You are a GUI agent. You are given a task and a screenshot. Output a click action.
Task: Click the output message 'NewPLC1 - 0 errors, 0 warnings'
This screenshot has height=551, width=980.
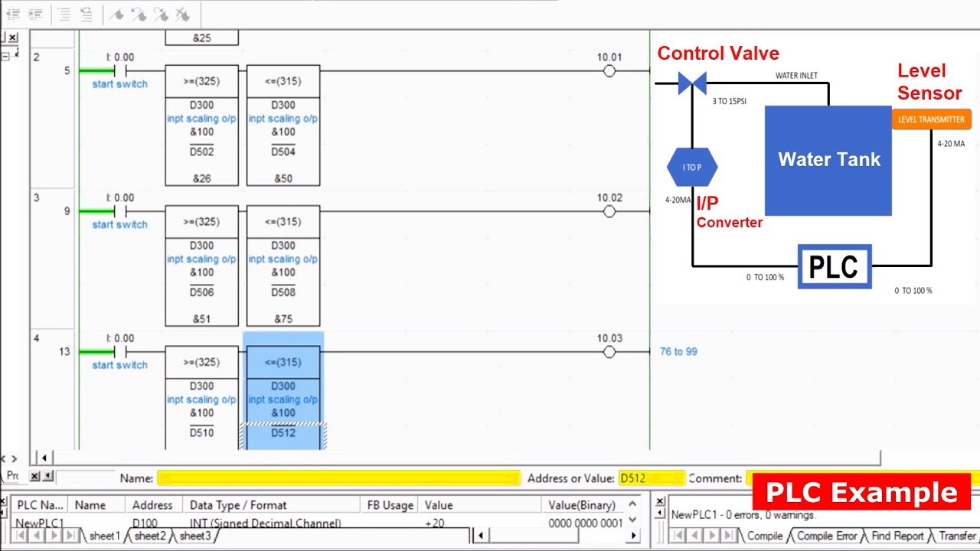(x=743, y=515)
